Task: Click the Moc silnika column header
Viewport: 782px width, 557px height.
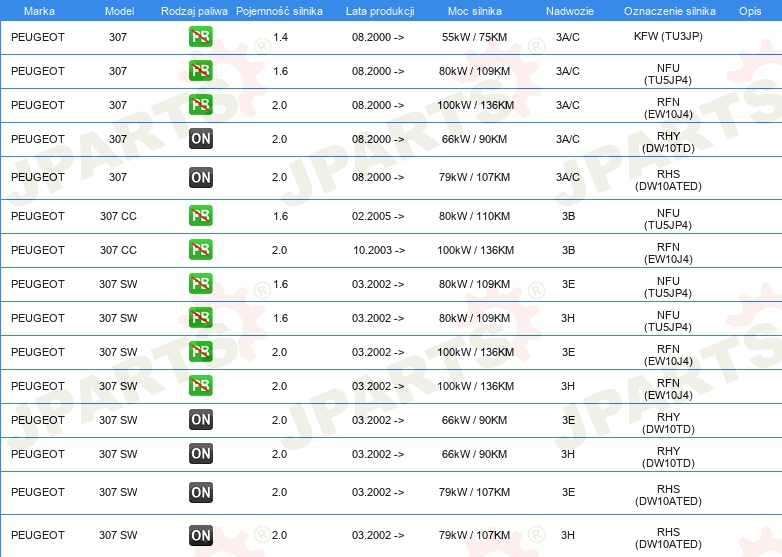Action: click(475, 11)
